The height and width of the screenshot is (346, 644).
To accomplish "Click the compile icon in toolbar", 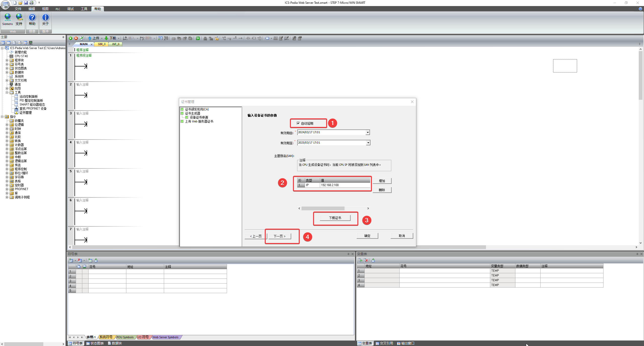I will point(81,38).
